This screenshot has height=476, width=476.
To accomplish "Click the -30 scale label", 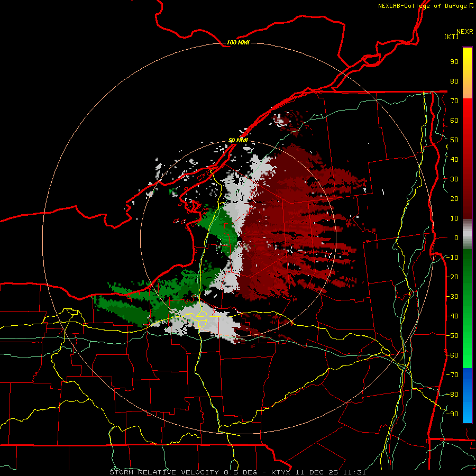I will point(452,297).
